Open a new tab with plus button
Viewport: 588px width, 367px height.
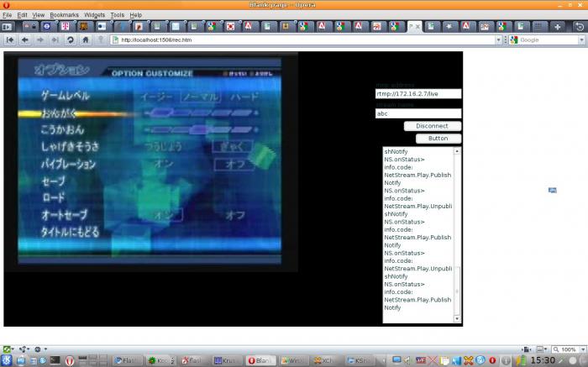click(x=558, y=27)
